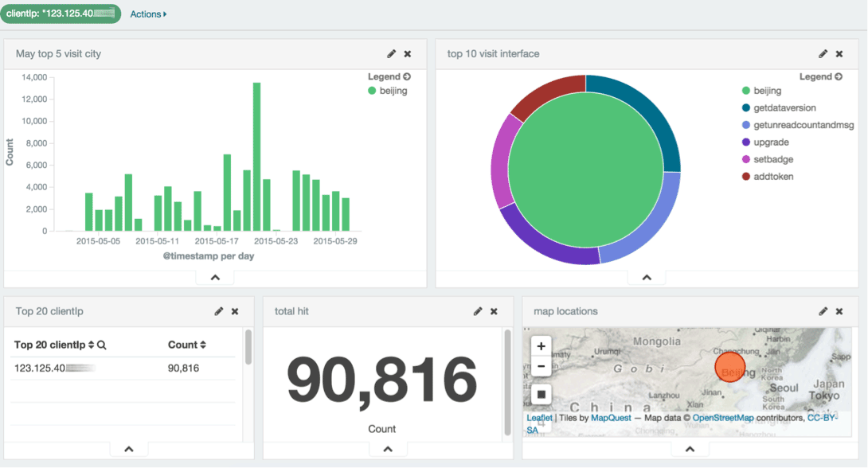Edit the top 10 visit interface panel

[x=823, y=53]
